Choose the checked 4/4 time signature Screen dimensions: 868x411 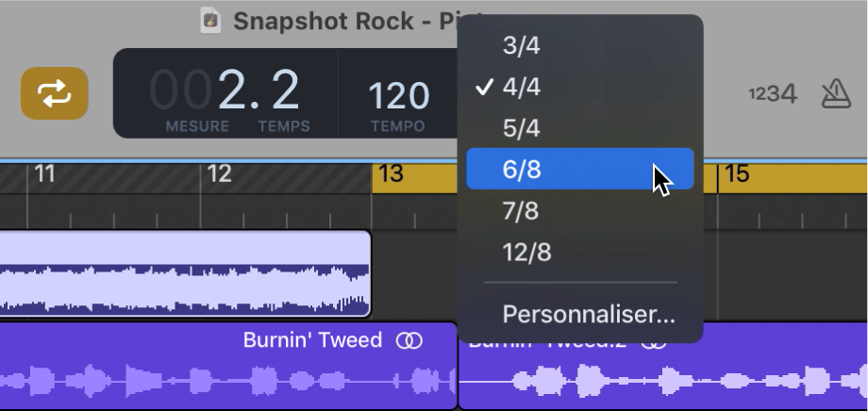(522, 87)
